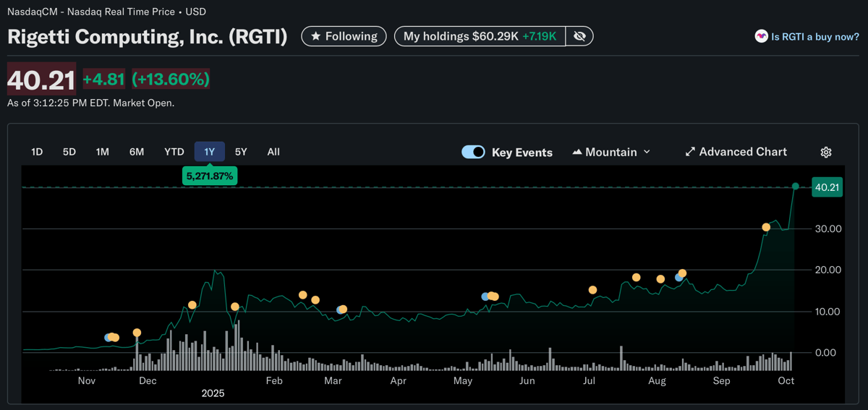Image resolution: width=868 pixels, height=410 pixels.
Task: Select the 5Y time range tab
Action: 241,152
